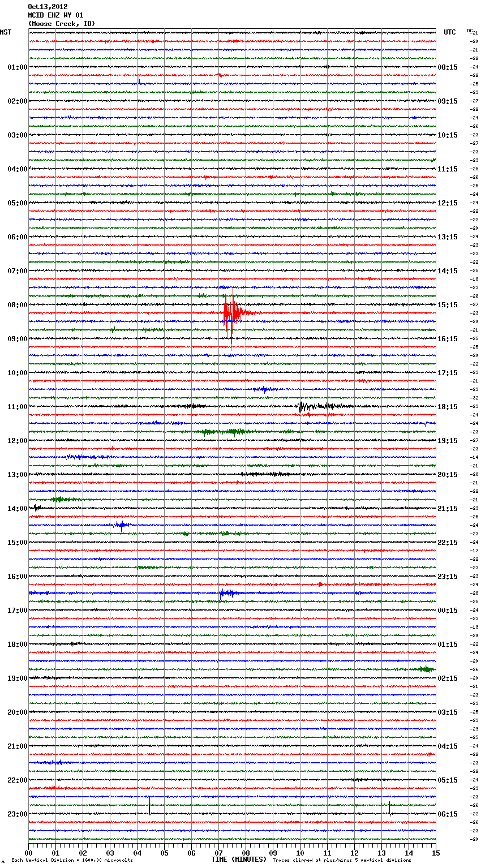The height and width of the screenshot is (868, 481).
Task: Select the 04:00 MST hour label
Action: pyautogui.click(x=17, y=169)
